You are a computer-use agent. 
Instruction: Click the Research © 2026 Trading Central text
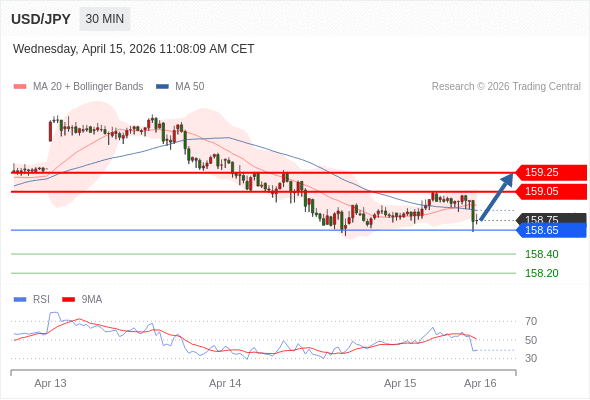point(506,87)
